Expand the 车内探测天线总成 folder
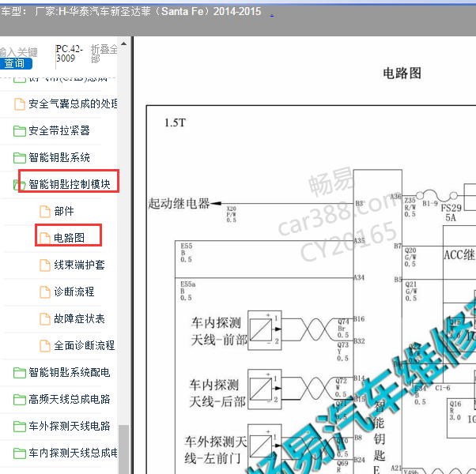Viewport: 476px width, 474px height. [73, 453]
